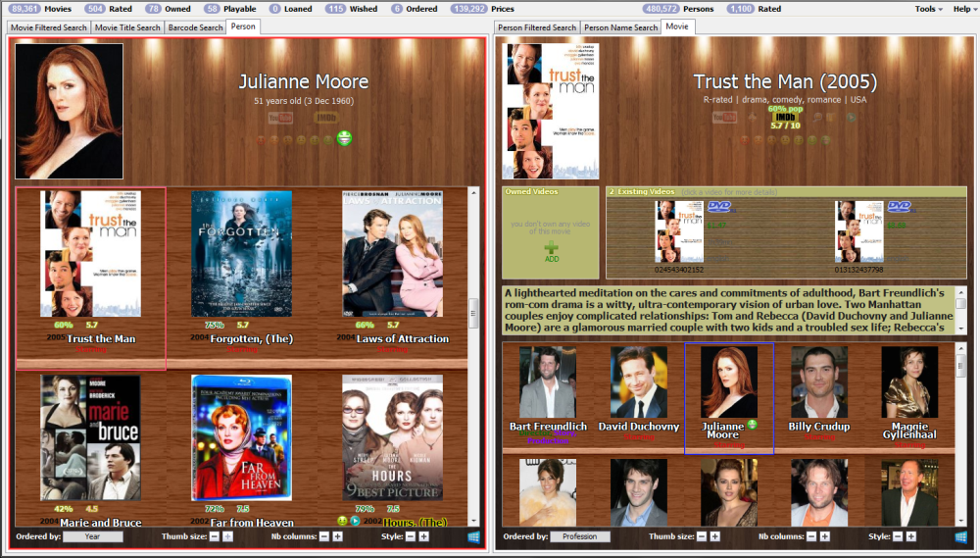Increase Thumb size in Person panel
This screenshot has height=558, width=980.
tap(227, 536)
